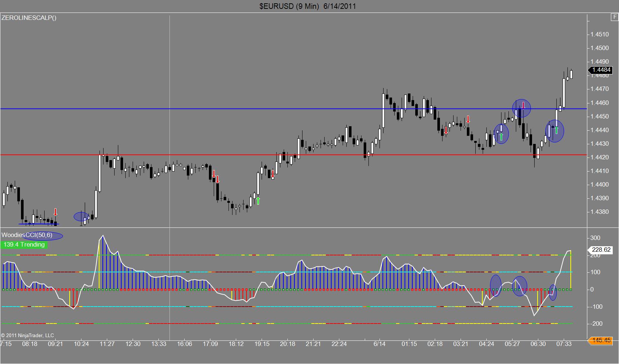
Task: Click the 1.4470 price axis label
Action: tap(599, 89)
